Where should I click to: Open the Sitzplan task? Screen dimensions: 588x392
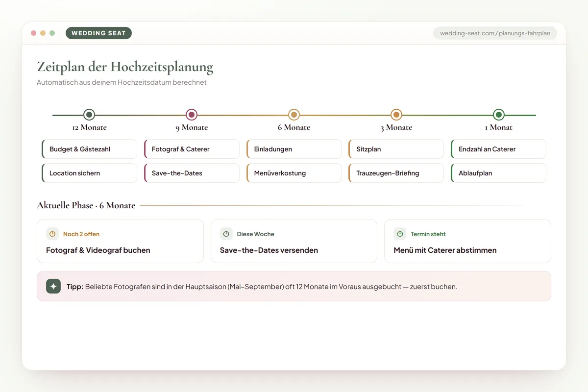coord(396,149)
